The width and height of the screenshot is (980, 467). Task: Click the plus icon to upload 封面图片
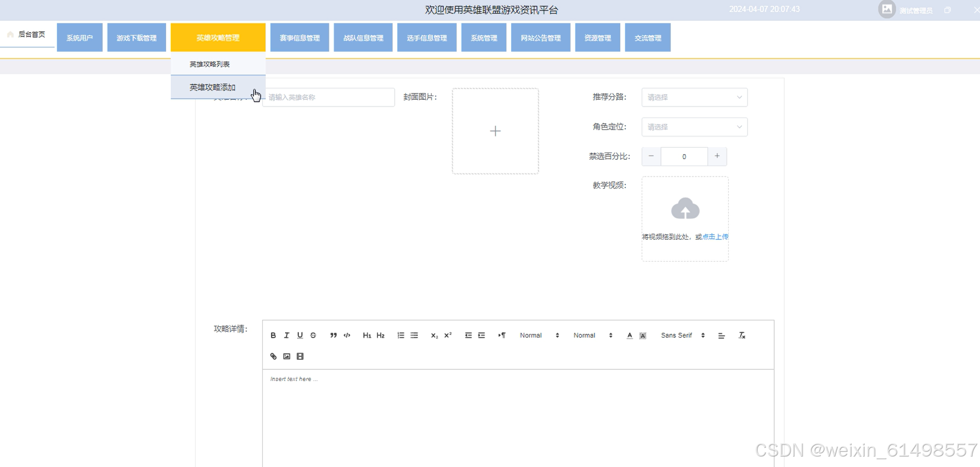click(495, 131)
